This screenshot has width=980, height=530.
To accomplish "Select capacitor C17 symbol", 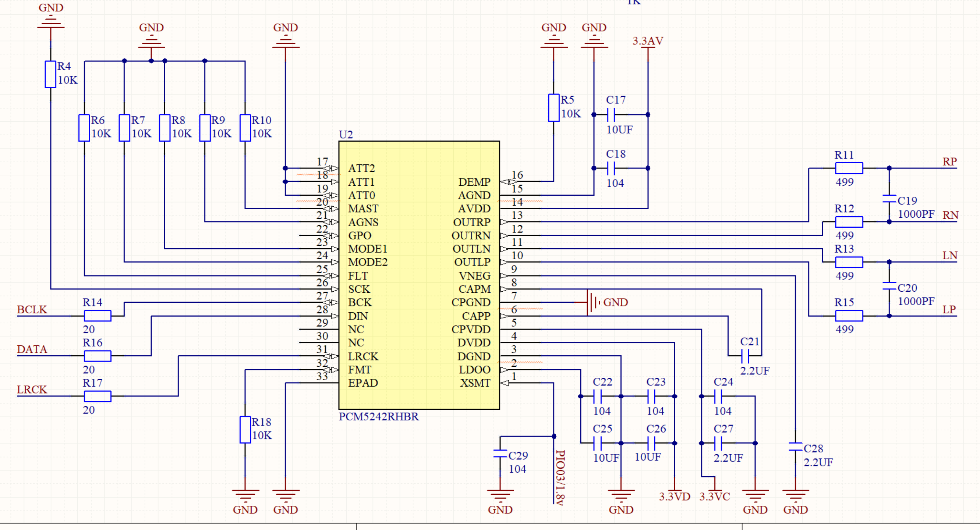I will [x=611, y=114].
